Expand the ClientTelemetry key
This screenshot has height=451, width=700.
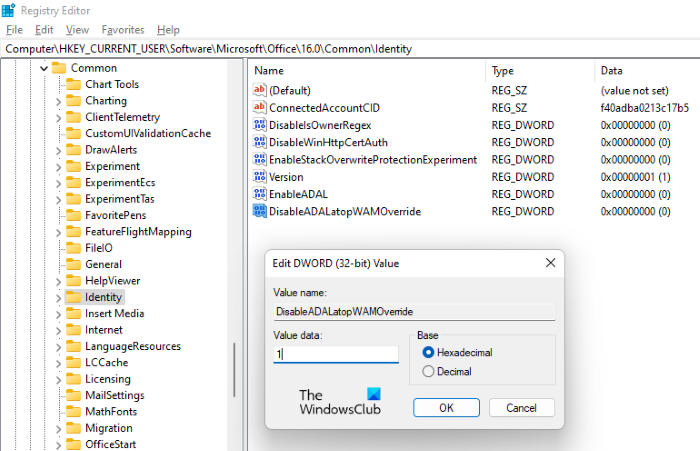tap(58, 118)
